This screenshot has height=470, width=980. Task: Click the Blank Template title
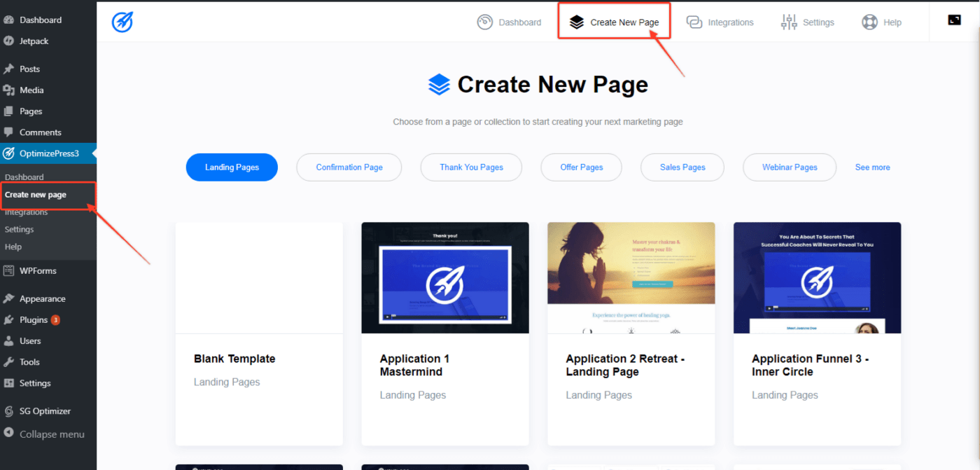(x=234, y=359)
